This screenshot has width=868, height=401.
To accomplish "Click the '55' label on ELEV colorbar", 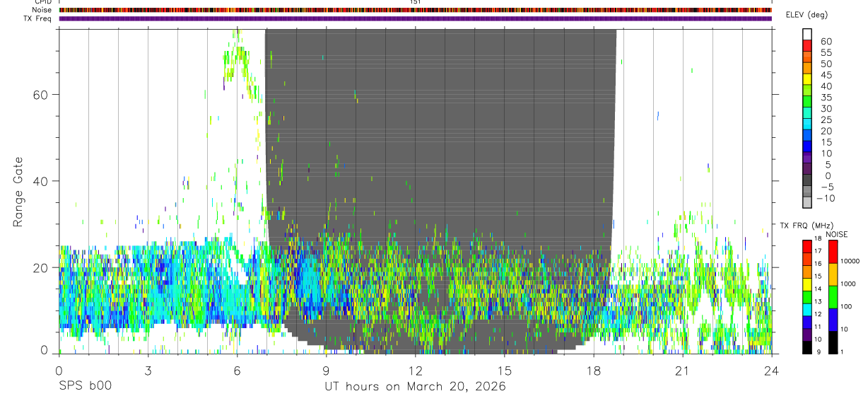I will [x=826, y=52].
